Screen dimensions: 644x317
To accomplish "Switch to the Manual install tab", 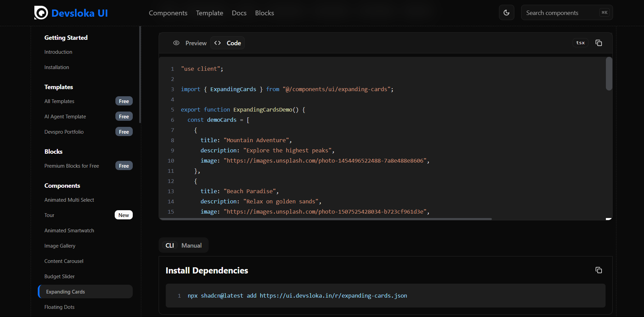I will 191,245.
